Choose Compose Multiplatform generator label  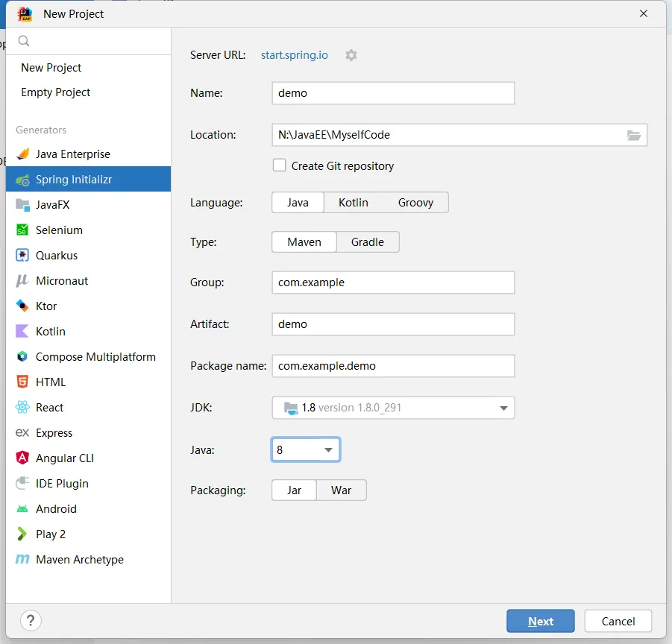pos(95,357)
